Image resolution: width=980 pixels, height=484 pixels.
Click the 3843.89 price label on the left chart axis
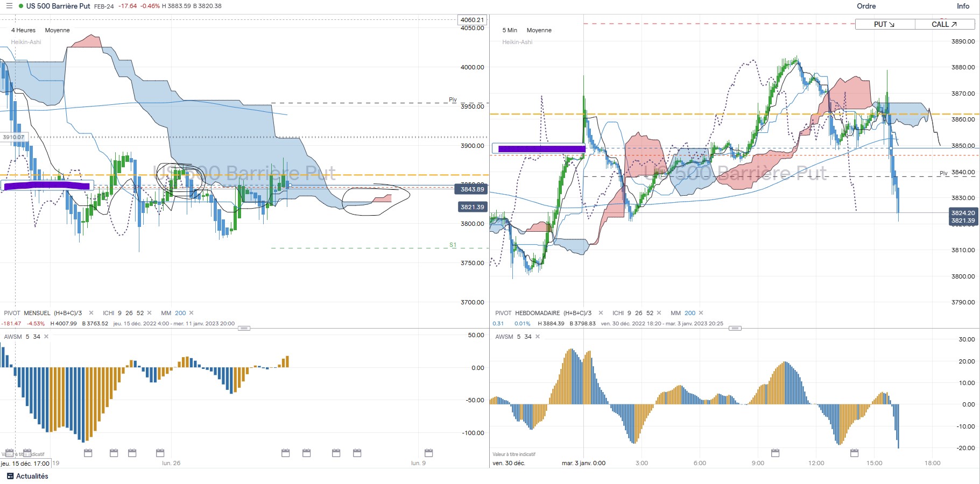pos(472,189)
